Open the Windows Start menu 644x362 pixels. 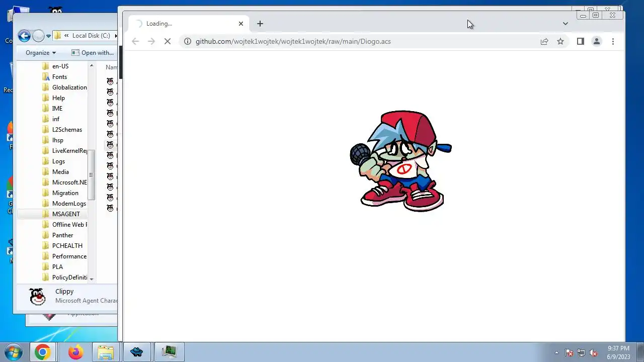[13, 352]
